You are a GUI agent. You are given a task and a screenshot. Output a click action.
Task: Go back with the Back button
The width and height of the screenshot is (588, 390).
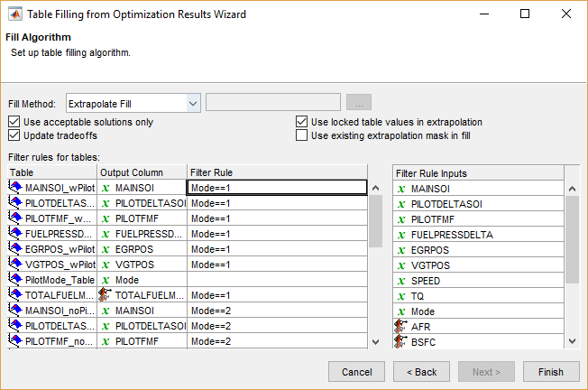(421, 372)
